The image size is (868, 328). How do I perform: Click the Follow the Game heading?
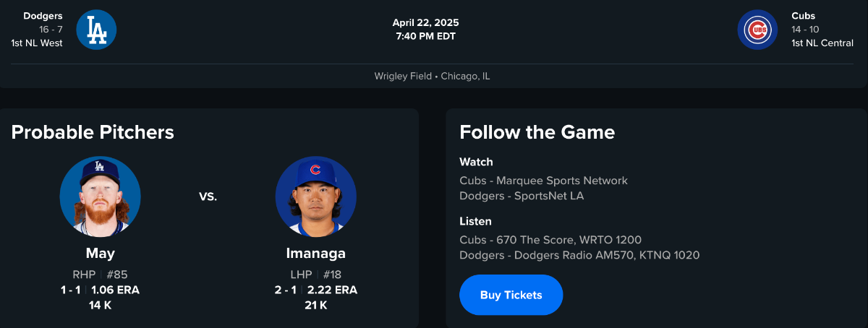pyautogui.click(x=537, y=132)
